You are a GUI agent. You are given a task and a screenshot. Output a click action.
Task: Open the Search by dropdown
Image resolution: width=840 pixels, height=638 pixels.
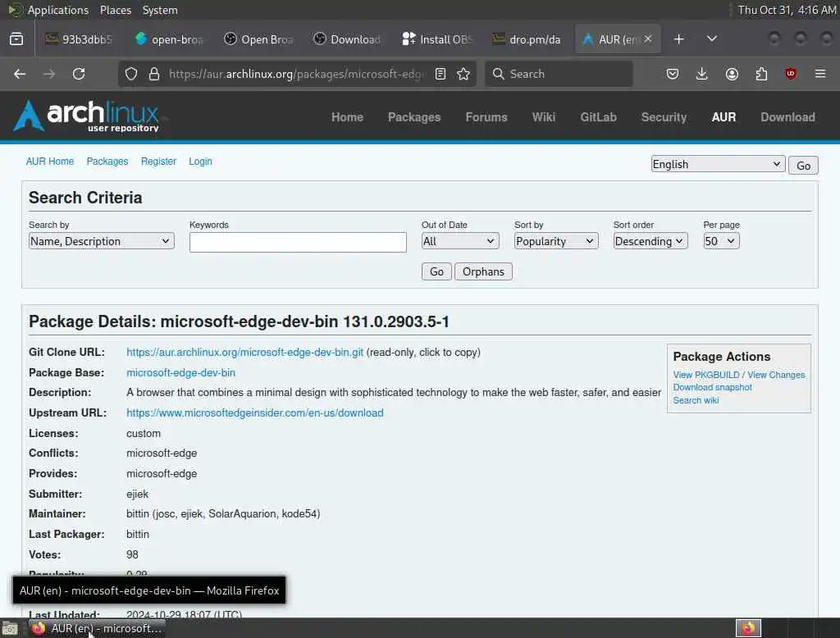coord(101,241)
